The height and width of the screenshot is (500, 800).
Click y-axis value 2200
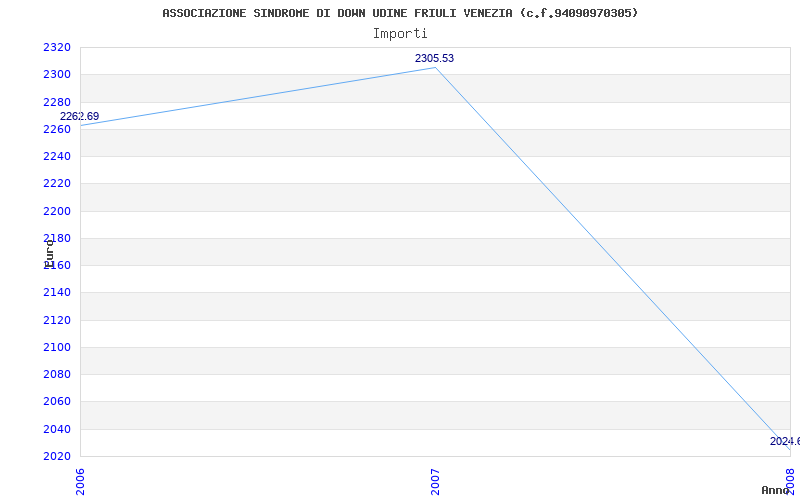pyautogui.click(x=57, y=211)
